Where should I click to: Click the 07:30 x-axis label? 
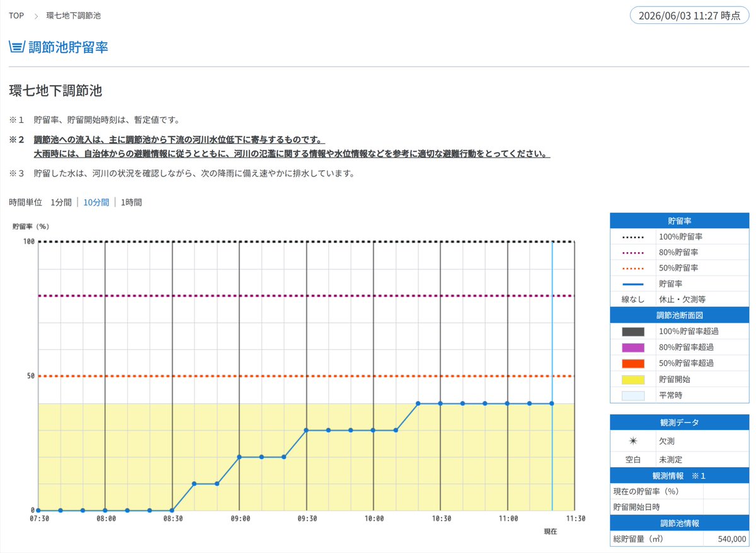[39, 519]
